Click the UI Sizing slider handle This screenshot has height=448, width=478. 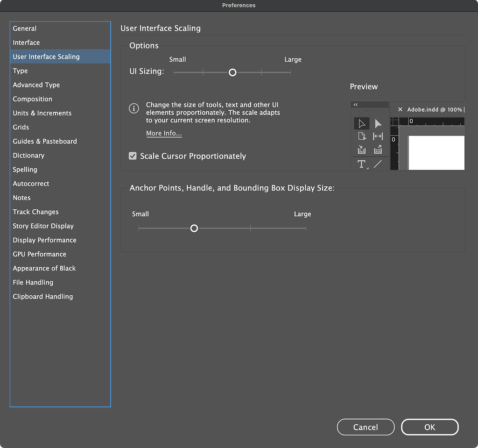pos(232,72)
